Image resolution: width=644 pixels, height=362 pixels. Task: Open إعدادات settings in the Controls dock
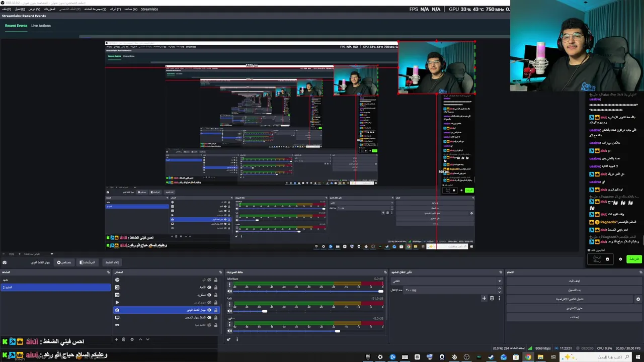click(x=574, y=317)
